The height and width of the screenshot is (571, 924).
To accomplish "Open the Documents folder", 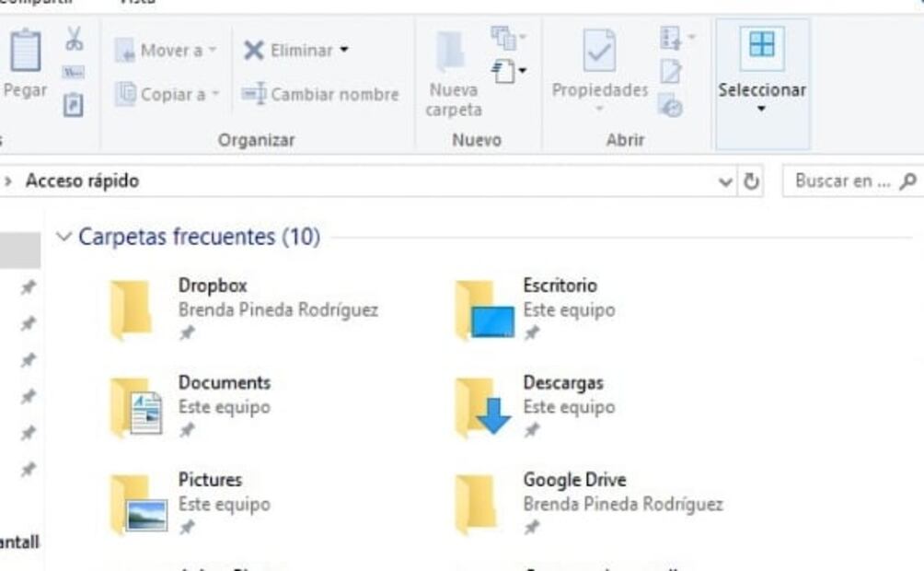I will coord(131,406).
